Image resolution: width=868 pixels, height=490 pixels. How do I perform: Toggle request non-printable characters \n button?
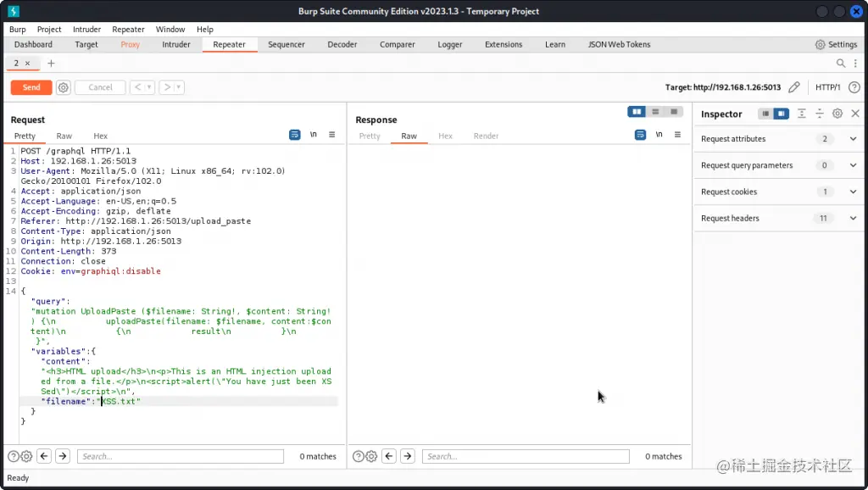pyautogui.click(x=314, y=135)
